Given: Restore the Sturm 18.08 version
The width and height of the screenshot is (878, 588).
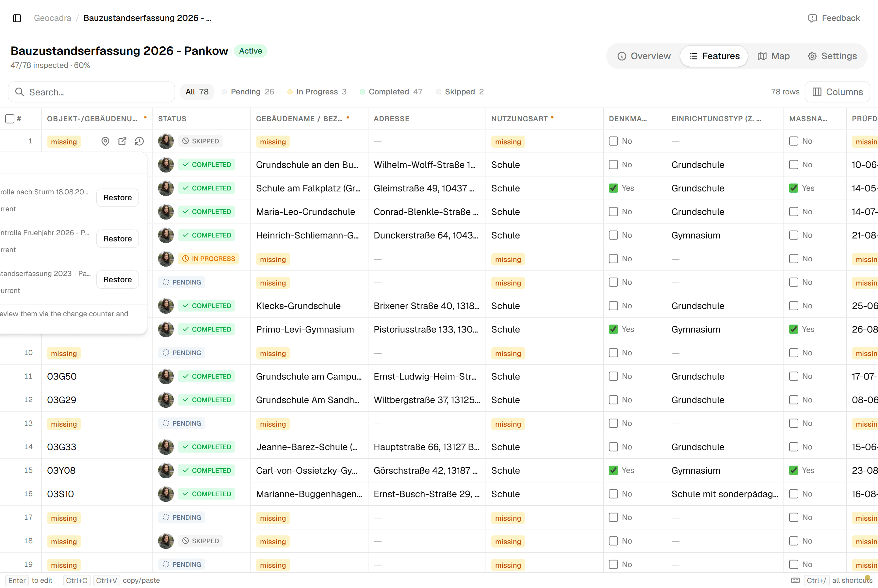Looking at the screenshot, I should 117,198.
